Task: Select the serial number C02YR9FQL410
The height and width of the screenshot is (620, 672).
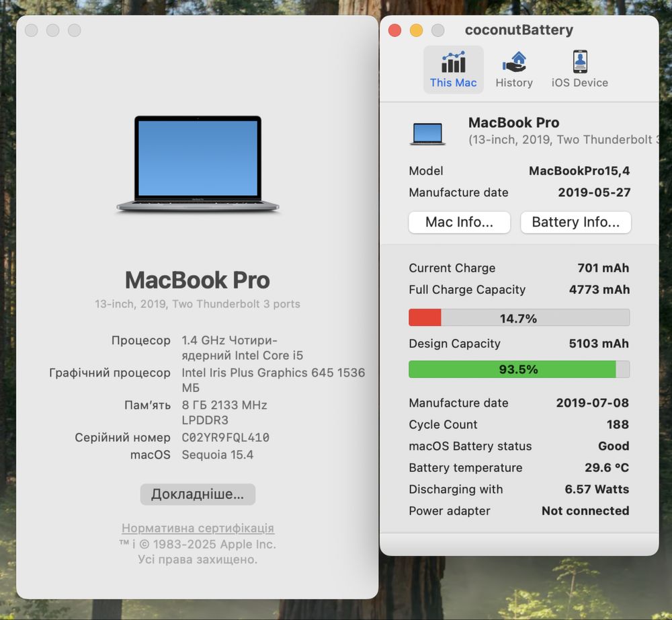Action: tap(225, 438)
